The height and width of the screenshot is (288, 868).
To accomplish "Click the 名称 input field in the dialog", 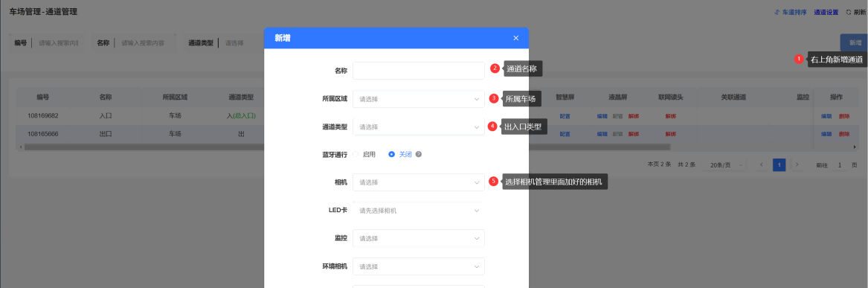I will (x=419, y=71).
